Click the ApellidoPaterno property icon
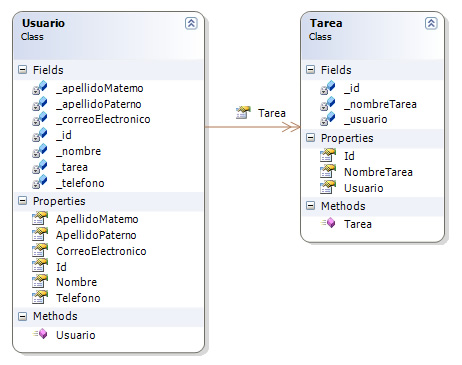Screen dimensions: 462x365 40,234
